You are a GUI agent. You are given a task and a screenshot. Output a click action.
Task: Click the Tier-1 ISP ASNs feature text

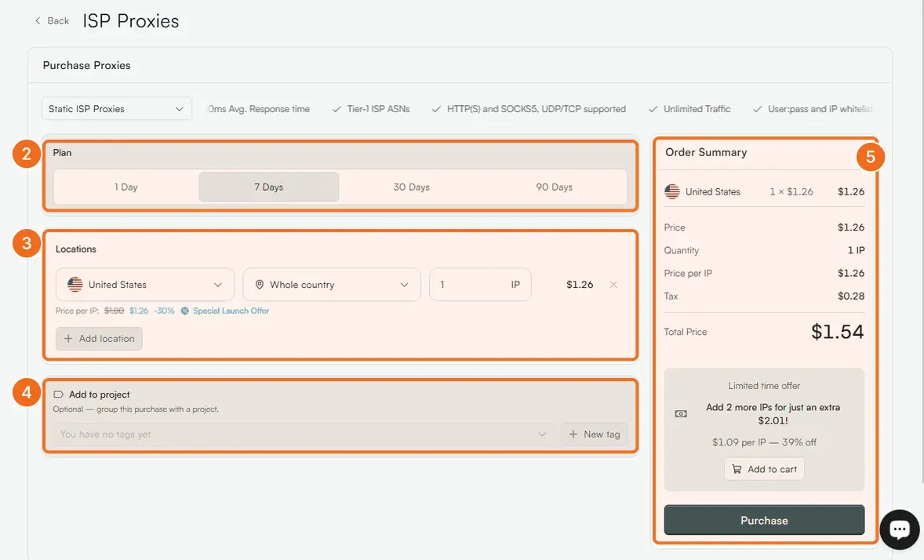click(x=378, y=109)
